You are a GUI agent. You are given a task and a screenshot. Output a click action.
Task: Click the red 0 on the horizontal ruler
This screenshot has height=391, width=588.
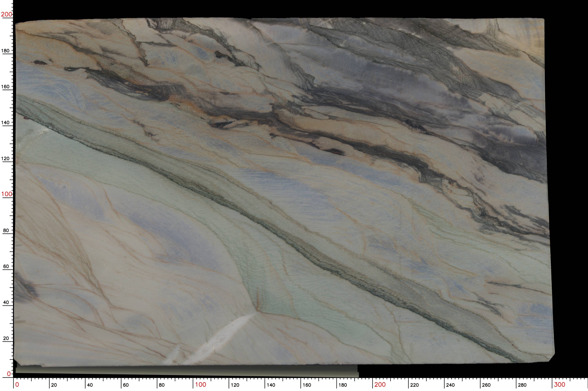point(17,385)
